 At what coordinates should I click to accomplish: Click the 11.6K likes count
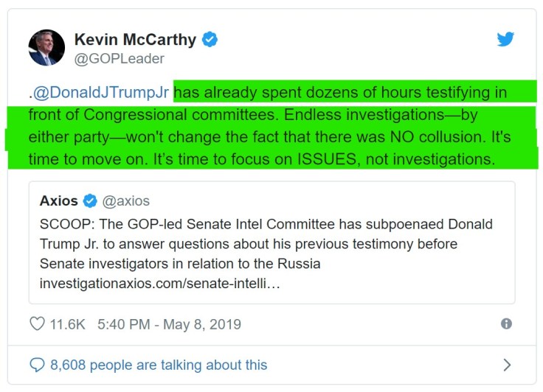67,324
